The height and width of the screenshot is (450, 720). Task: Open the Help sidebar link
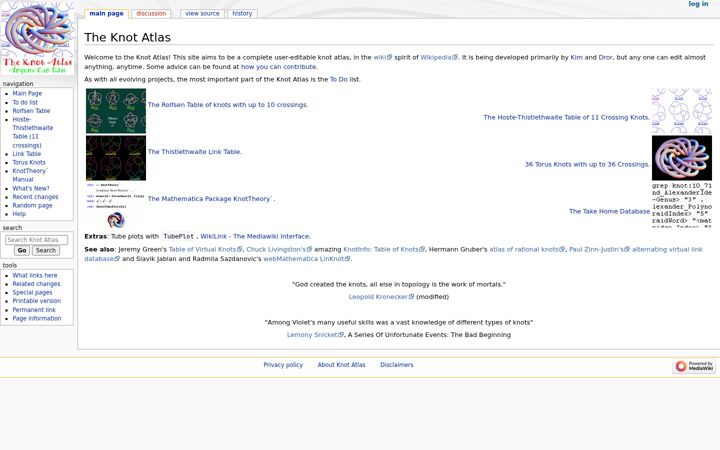click(x=19, y=214)
